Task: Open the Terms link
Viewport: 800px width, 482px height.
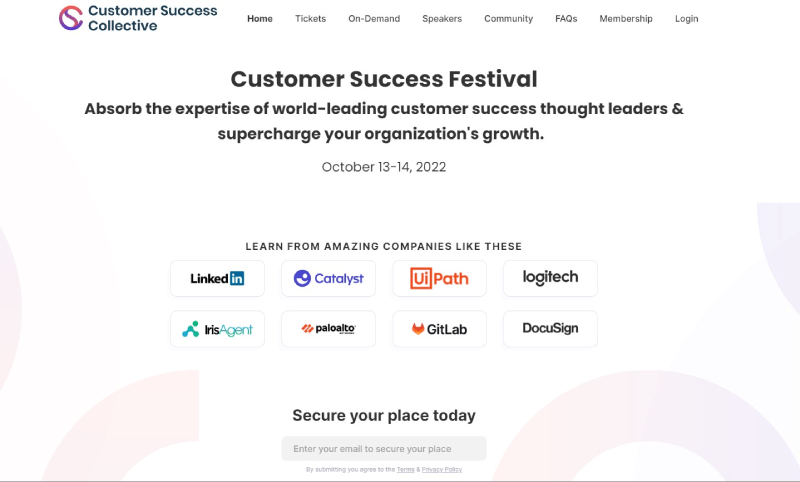Action: 405,469
